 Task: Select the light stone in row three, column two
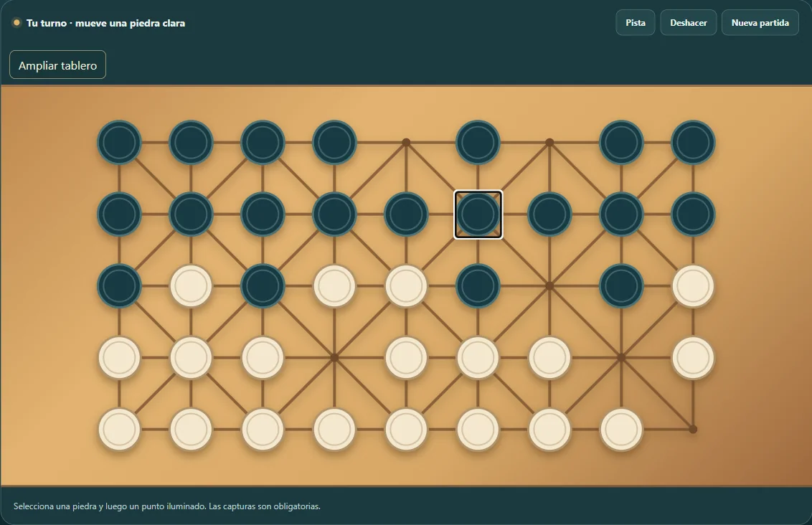[x=191, y=285]
